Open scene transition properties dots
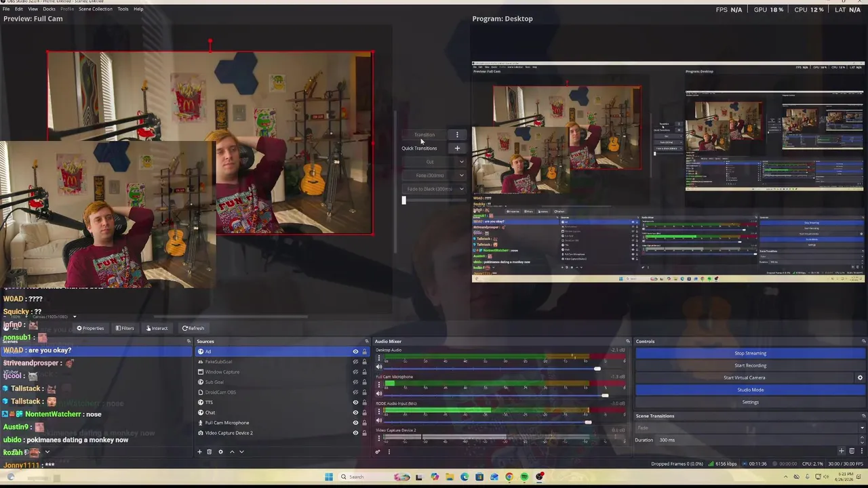 tap(861, 451)
